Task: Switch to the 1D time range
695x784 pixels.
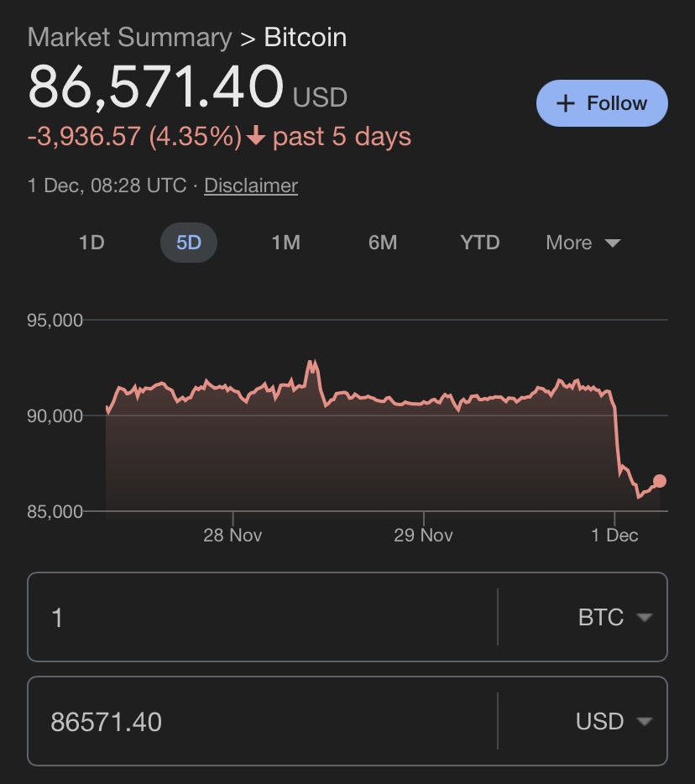Action: click(91, 243)
